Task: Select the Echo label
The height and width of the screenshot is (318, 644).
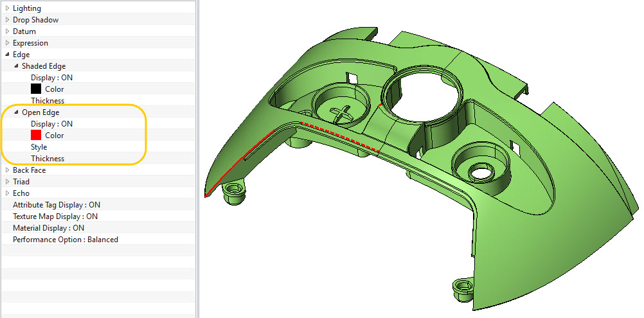Action: [x=21, y=193]
